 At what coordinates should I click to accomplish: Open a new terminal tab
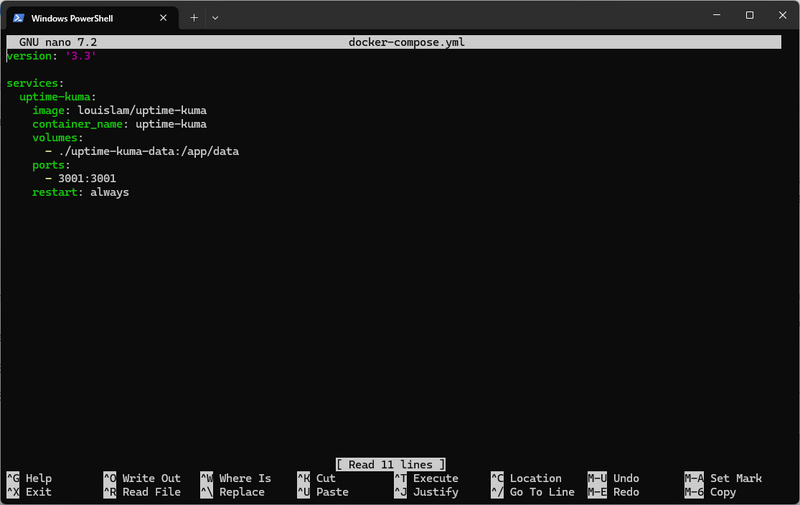[x=194, y=17]
